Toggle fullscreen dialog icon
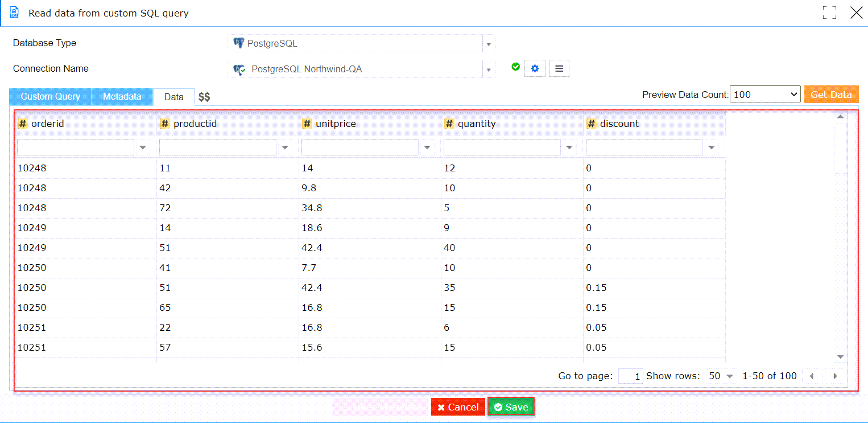868x423 pixels. [x=829, y=13]
